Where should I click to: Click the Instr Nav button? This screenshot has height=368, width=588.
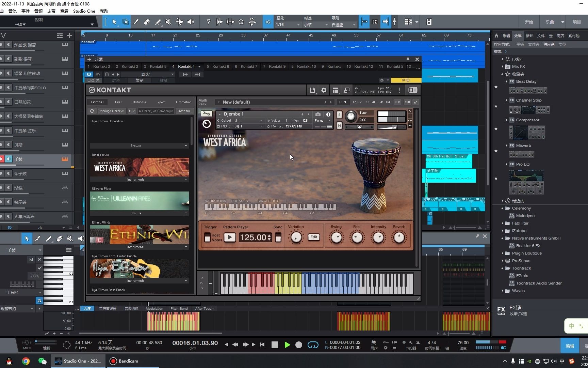pos(185,111)
